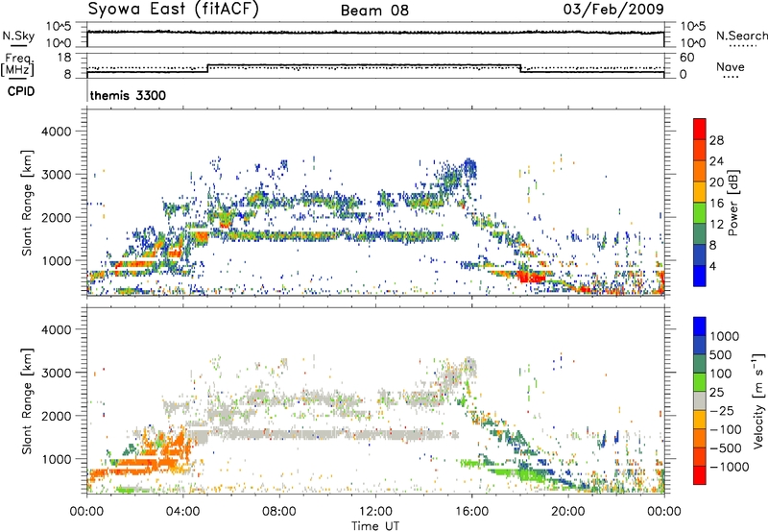Click the "28" tick on Power color bar
The image size is (768, 532).
point(716,140)
